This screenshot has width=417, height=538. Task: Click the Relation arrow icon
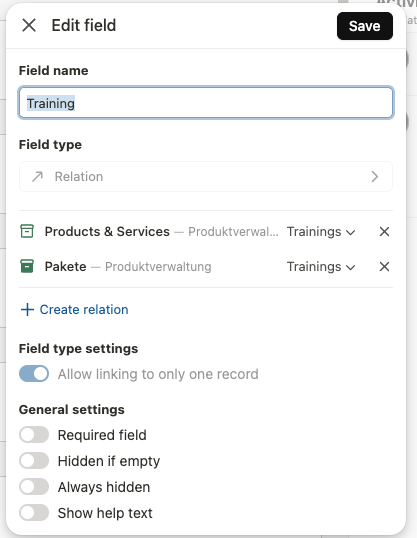pyautogui.click(x=37, y=177)
